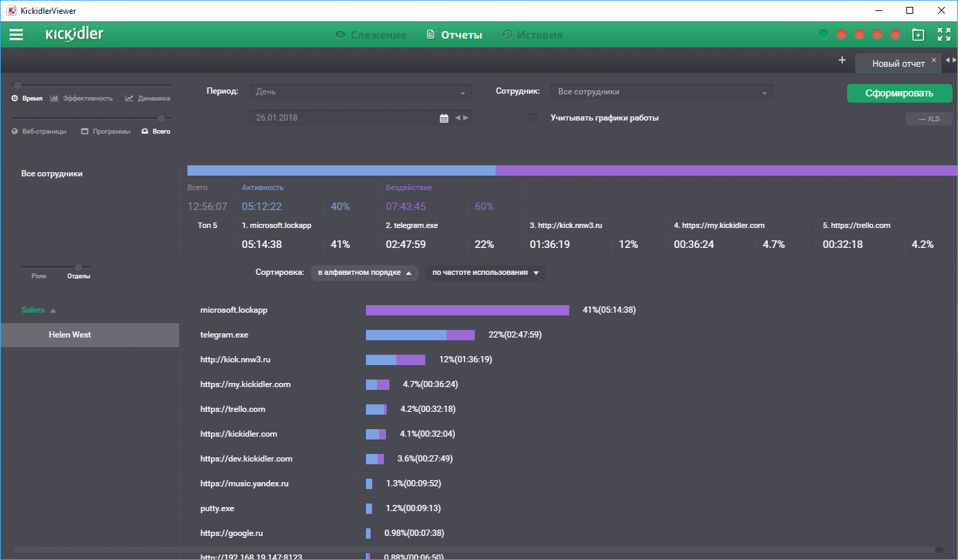Click the total time 12:56:07
958x560 pixels.
coord(207,207)
